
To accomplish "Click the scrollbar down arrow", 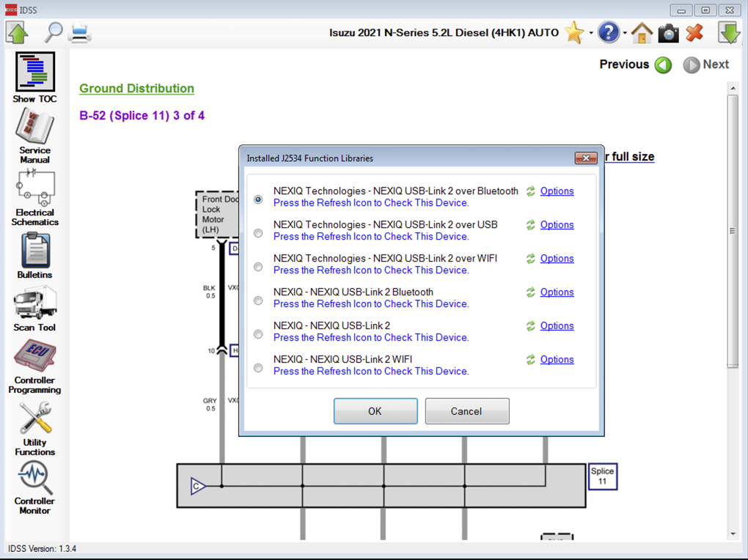I will 733,535.
